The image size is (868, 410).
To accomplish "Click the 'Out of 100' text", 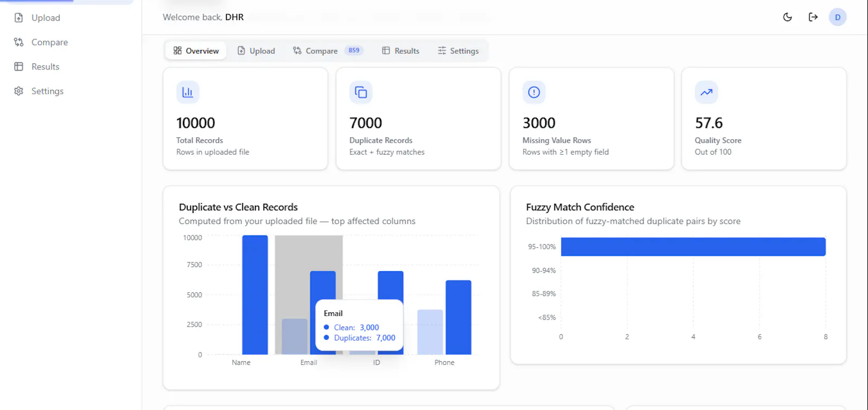I will 713,152.
